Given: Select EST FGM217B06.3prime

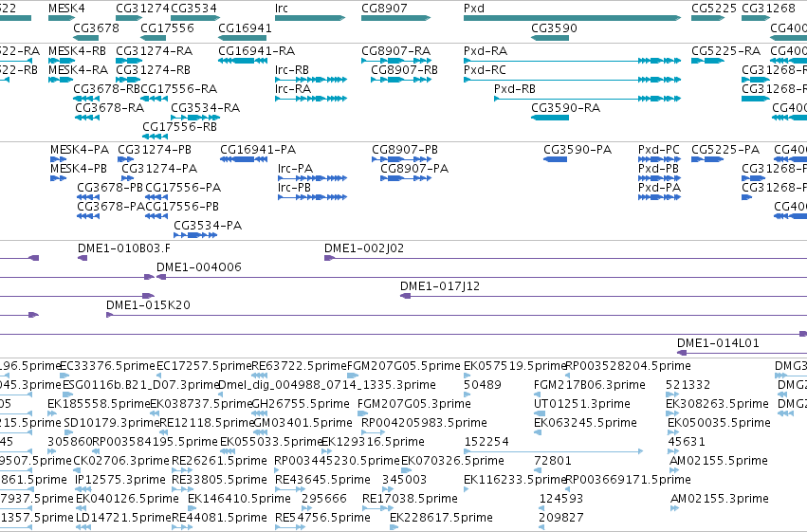Looking at the screenshot, I should tap(590, 385).
